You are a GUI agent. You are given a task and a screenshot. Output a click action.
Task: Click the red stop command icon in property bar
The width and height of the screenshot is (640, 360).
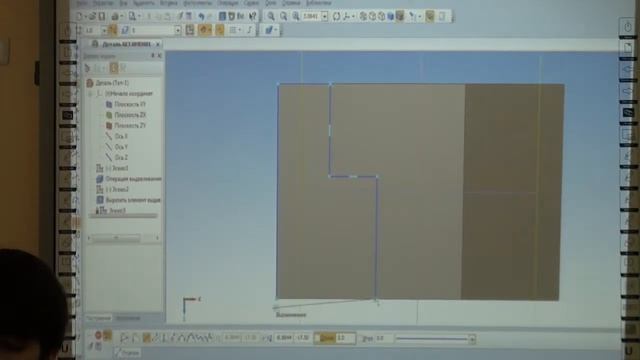98,336
